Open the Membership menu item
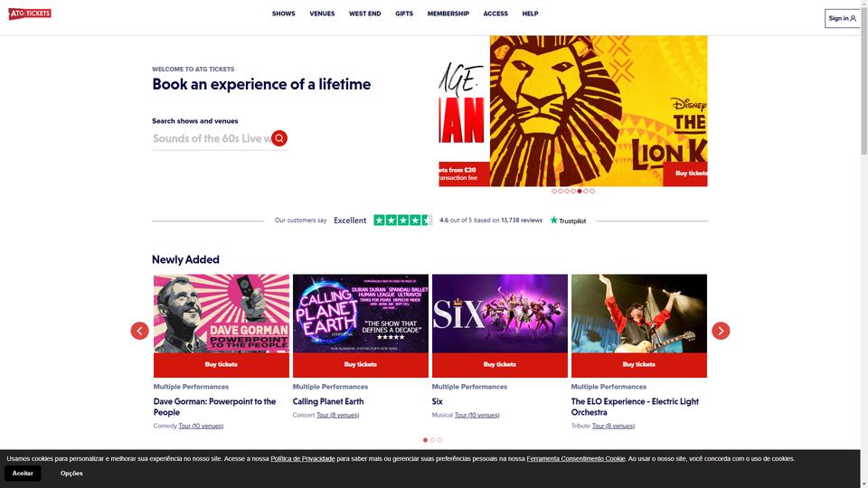 [x=448, y=14]
